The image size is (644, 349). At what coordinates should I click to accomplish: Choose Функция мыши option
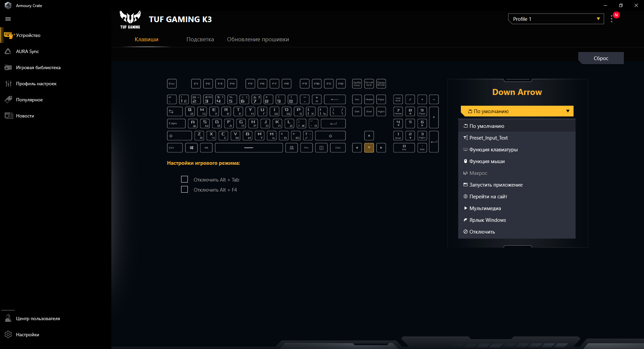click(517, 161)
